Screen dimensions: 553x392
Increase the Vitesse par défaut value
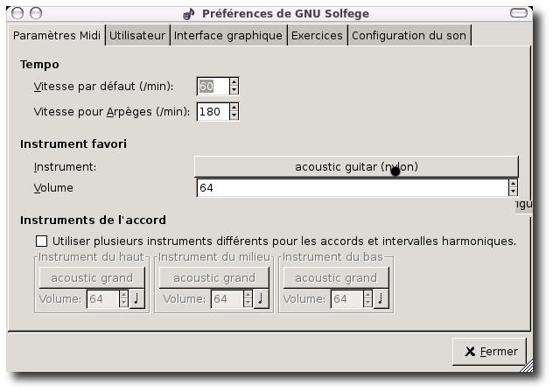point(234,82)
